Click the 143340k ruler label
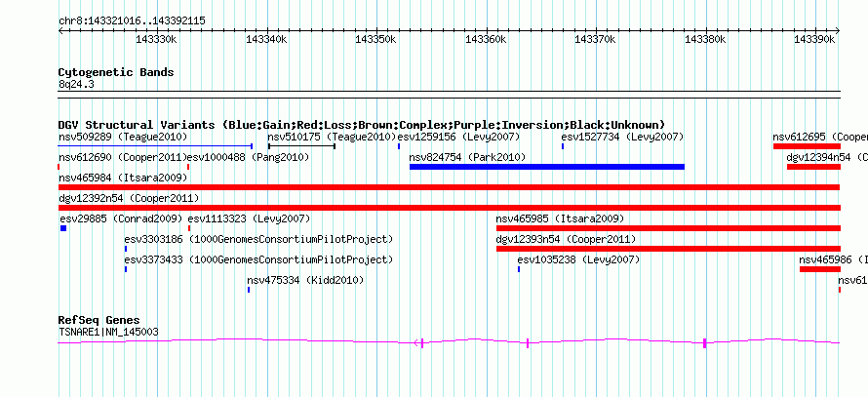 266,40
